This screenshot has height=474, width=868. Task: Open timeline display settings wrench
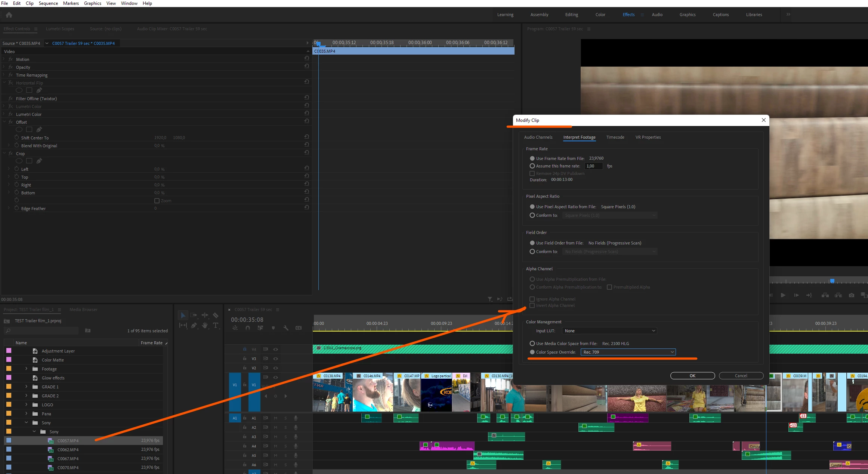coord(286,328)
